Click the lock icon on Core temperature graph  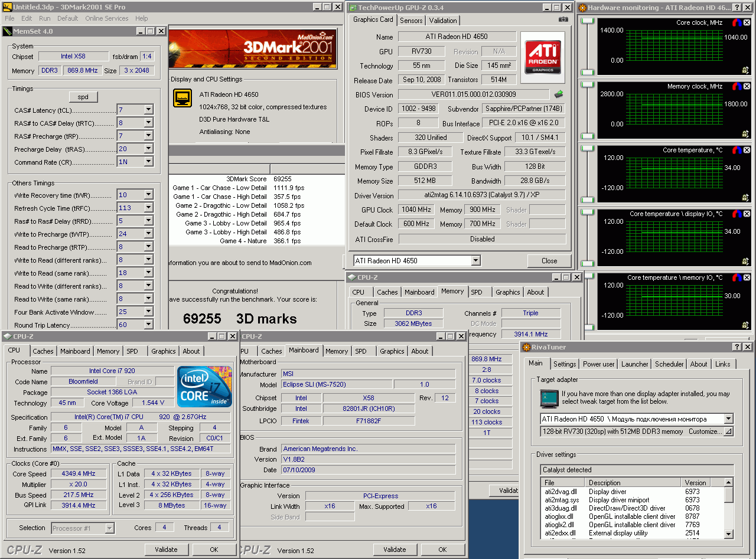[745, 197]
